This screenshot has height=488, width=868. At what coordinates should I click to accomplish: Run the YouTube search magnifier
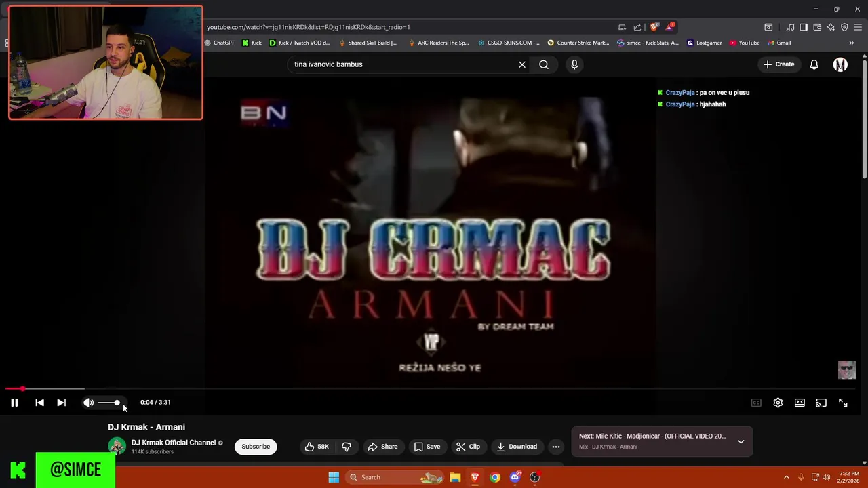pyautogui.click(x=544, y=64)
